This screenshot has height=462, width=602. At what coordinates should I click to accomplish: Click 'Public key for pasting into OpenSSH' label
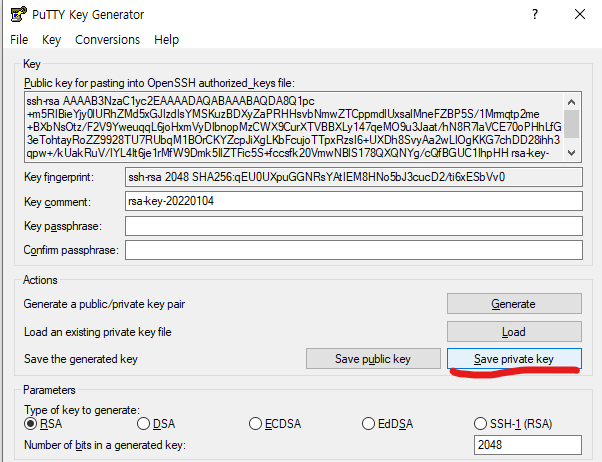click(159, 83)
